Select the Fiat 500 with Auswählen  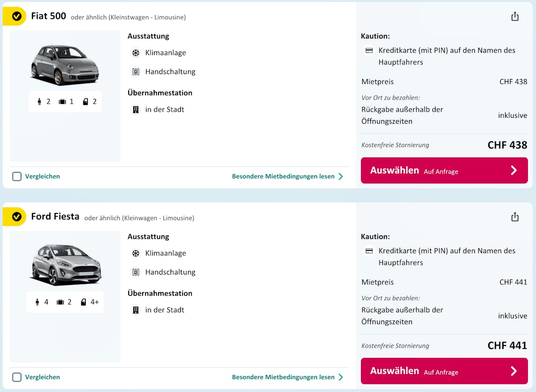point(444,170)
